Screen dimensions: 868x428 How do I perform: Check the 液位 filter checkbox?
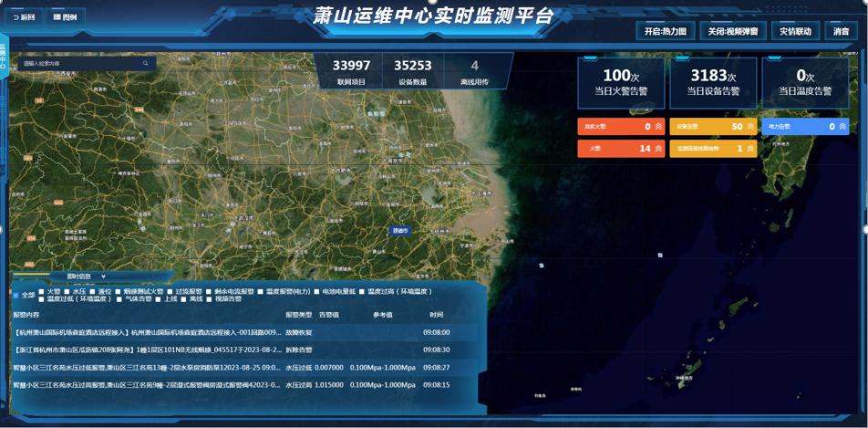point(92,291)
